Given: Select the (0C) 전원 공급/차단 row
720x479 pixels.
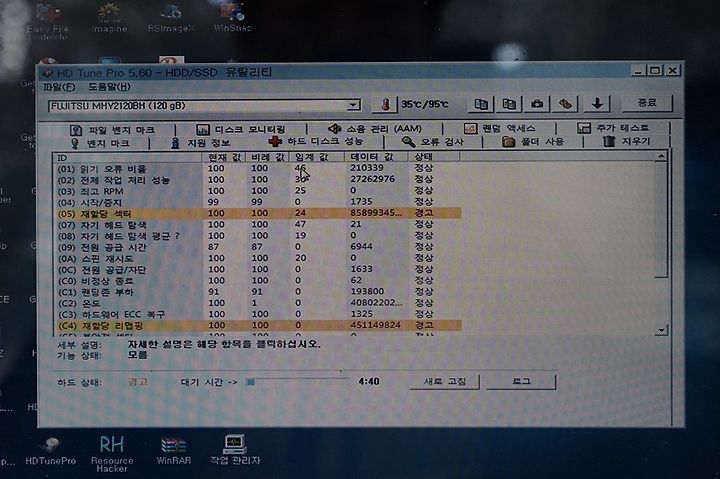Looking at the screenshot, I should coord(257,269).
